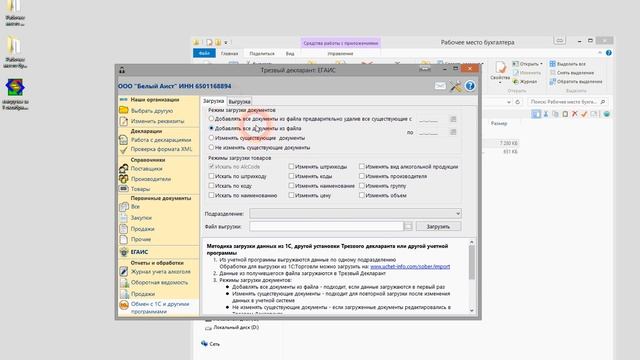The image size is (640, 360).
Task: Open the envelope mail icon in Трезвый декларант header
Action: click(440, 86)
